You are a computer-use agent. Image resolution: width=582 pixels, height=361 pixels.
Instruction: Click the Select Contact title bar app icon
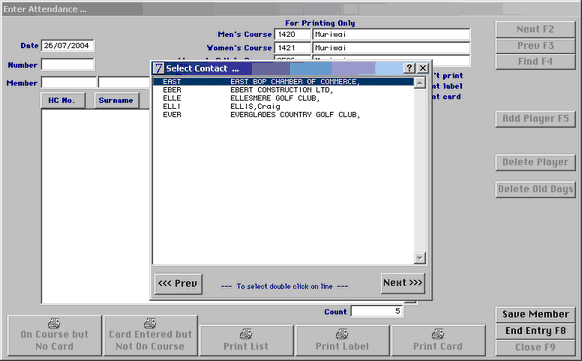tap(158, 68)
